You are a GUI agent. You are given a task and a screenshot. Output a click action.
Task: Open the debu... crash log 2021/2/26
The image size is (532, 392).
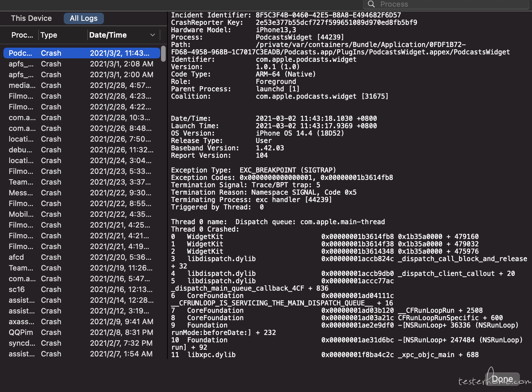pyautogui.click(x=82, y=150)
